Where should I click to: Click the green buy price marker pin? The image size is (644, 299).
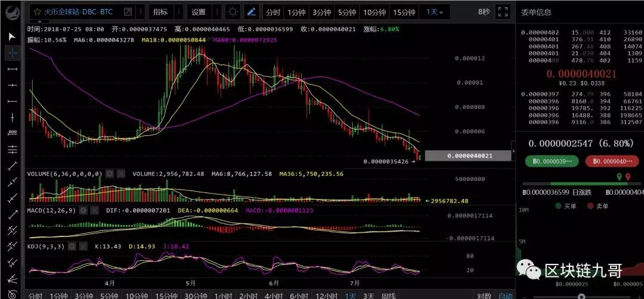click(620, 177)
